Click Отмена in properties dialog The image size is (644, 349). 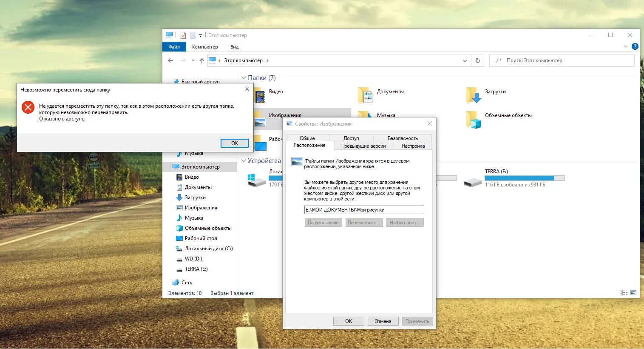pyautogui.click(x=383, y=321)
